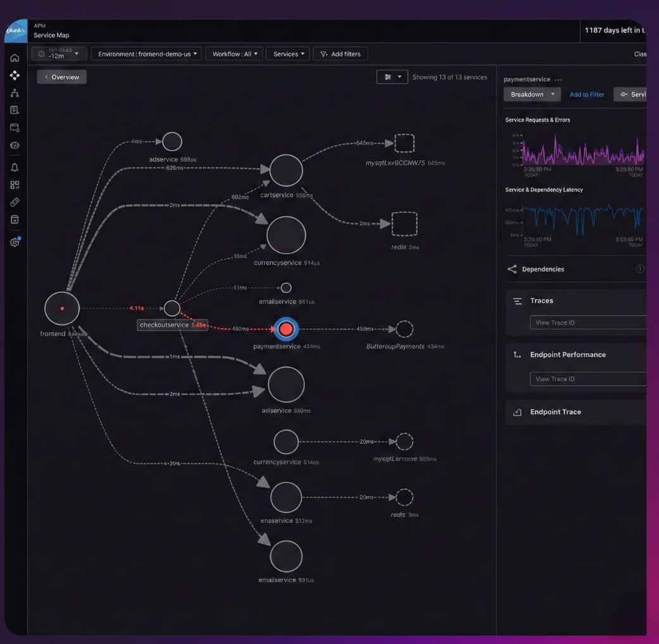659x644 pixels.
Task: Open the map display options dropdown
Action: tap(392, 77)
